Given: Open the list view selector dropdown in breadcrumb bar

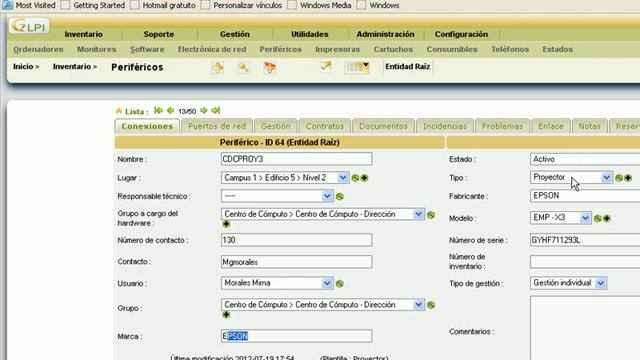Looking at the screenshot, I should [x=357, y=67].
